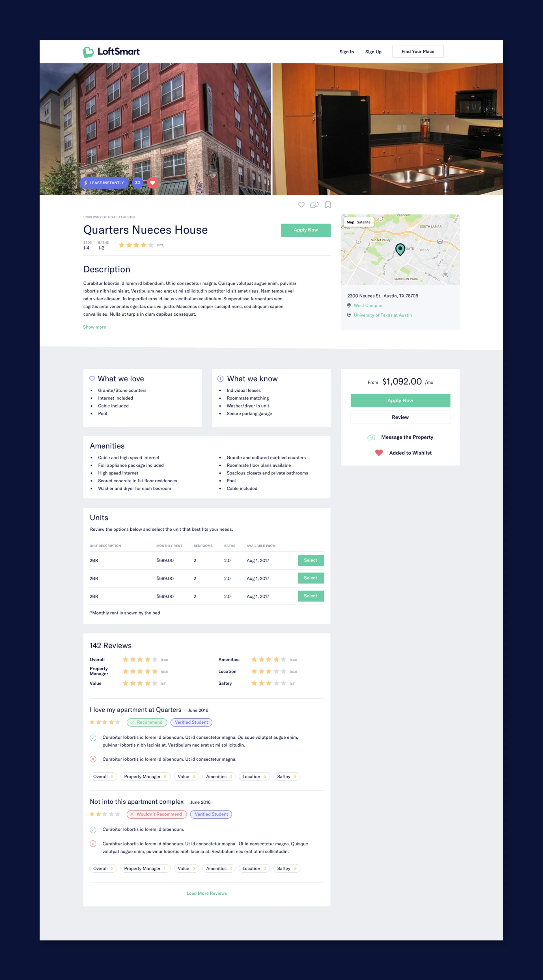Click Verified Student badge on second review
This screenshot has width=543, height=980.
(x=211, y=814)
